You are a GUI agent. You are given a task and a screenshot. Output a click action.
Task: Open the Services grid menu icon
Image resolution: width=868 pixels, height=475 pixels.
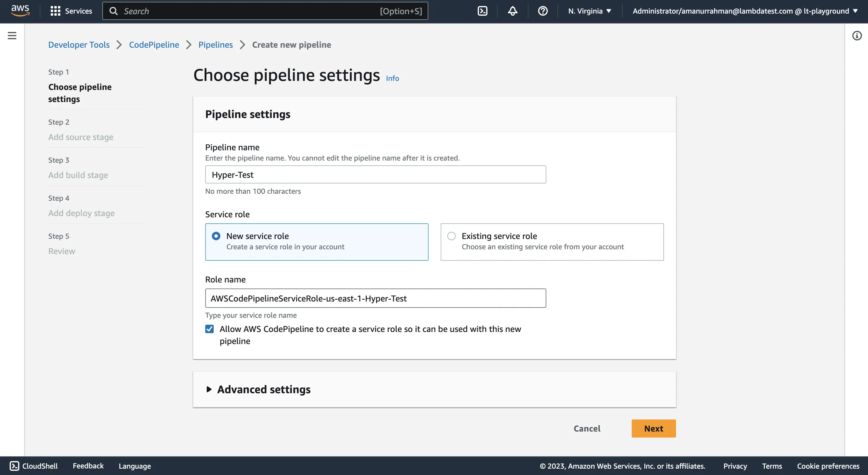pyautogui.click(x=55, y=11)
